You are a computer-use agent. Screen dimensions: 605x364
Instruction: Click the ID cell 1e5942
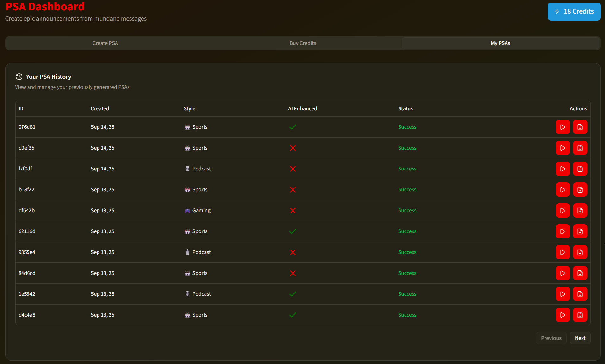[27, 294]
